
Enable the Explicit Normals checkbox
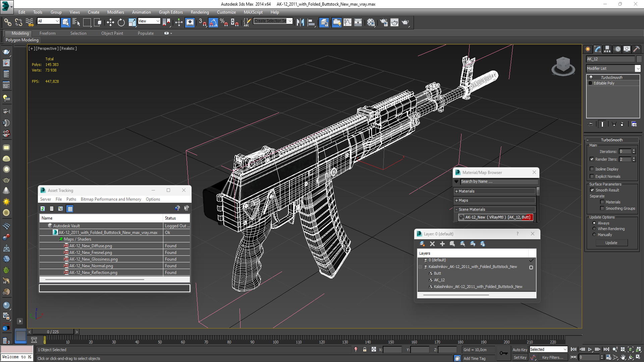coord(592,176)
